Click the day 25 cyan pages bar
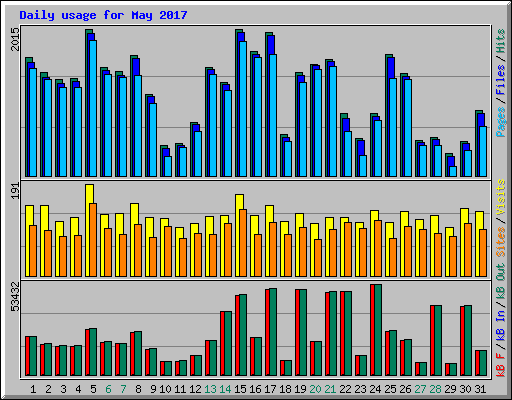This screenshot has height=400, width=512. (393, 127)
